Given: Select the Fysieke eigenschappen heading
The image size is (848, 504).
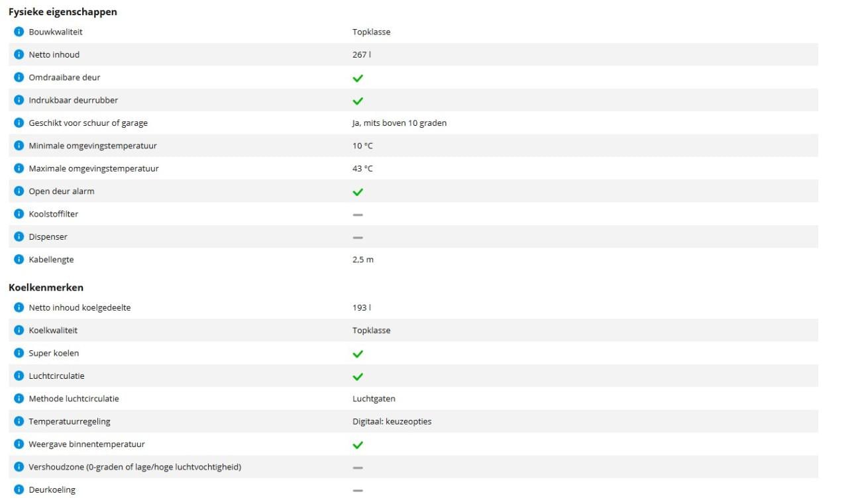Looking at the screenshot, I should tap(63, 11).
